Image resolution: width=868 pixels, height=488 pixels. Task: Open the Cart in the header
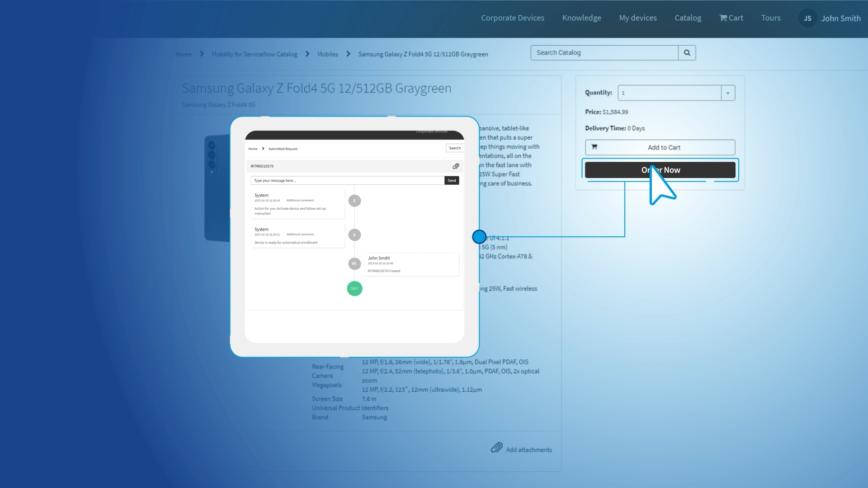point(731,18)
